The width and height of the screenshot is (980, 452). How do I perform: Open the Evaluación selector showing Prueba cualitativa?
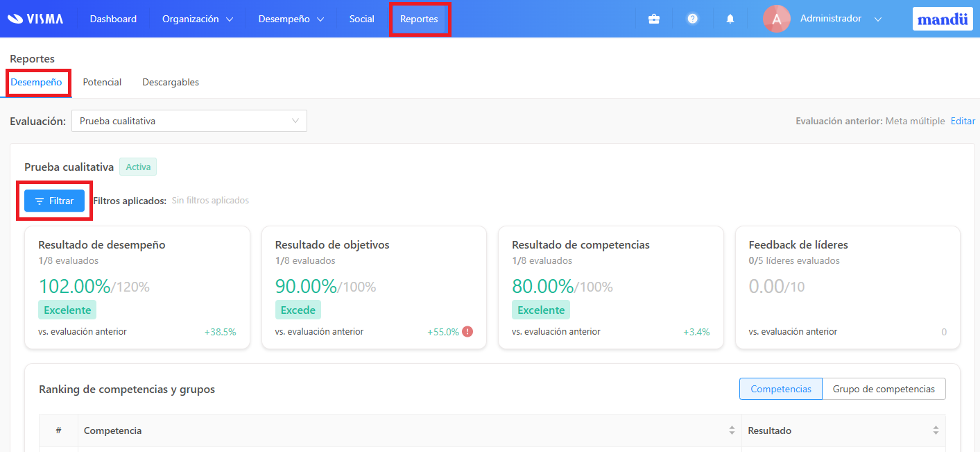pyautogui.click(x=189, y=121)
